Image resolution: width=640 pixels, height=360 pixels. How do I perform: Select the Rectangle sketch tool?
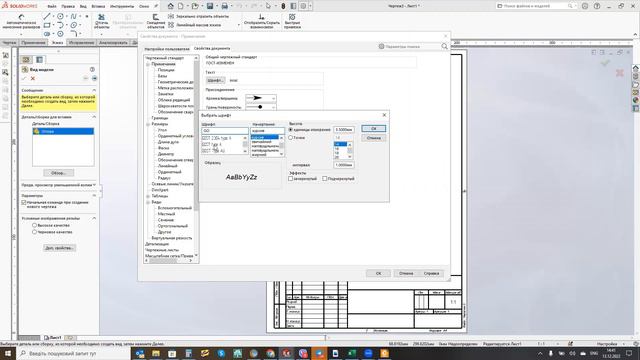[47, 25]
